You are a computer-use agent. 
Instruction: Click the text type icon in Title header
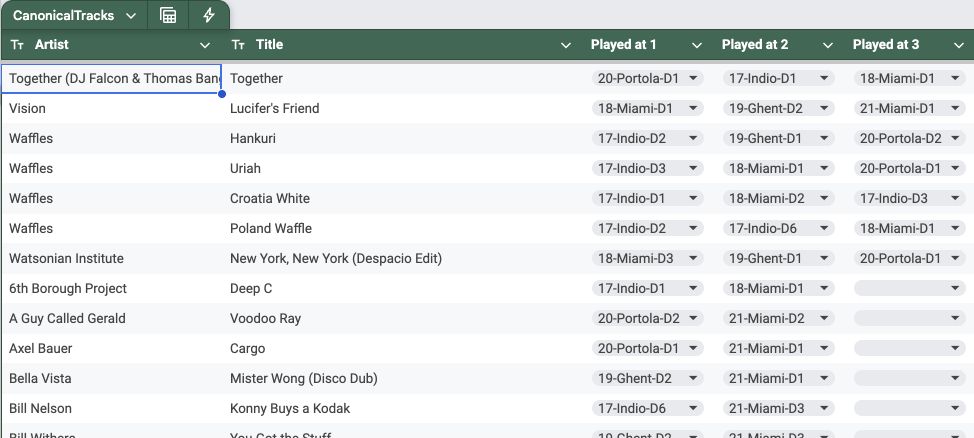tap(239, 45)
